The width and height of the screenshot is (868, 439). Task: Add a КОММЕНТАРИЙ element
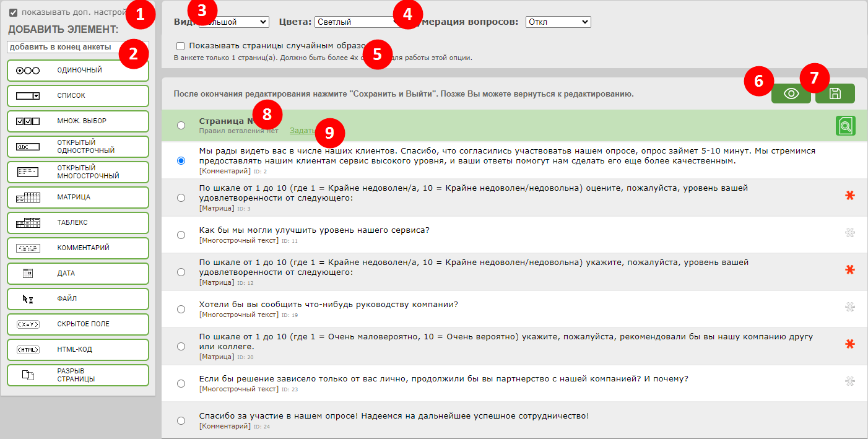78,248
